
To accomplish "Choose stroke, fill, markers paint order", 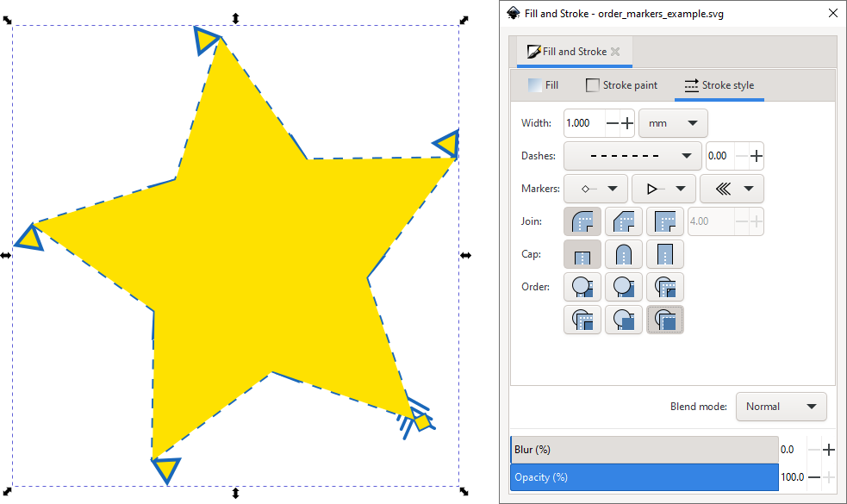I will [x=624, y=287].
